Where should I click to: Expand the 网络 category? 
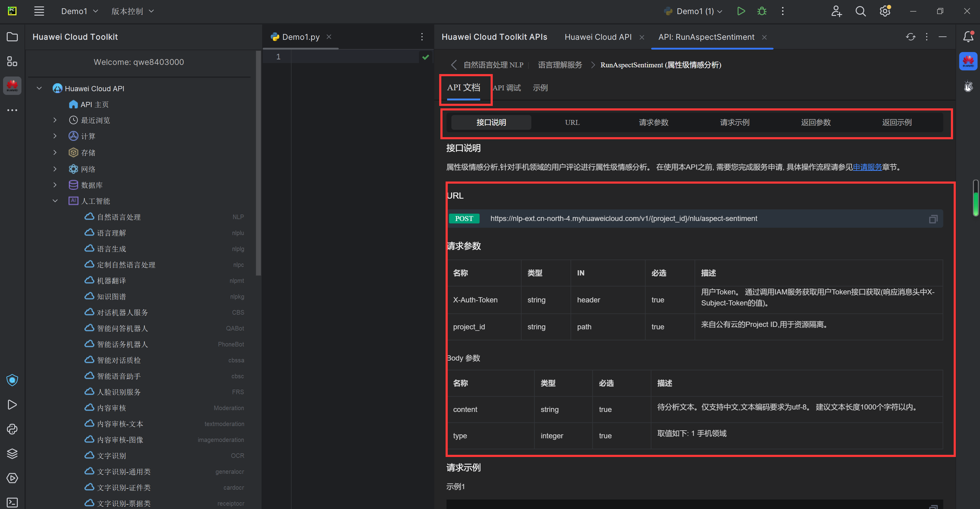[55, 169]
